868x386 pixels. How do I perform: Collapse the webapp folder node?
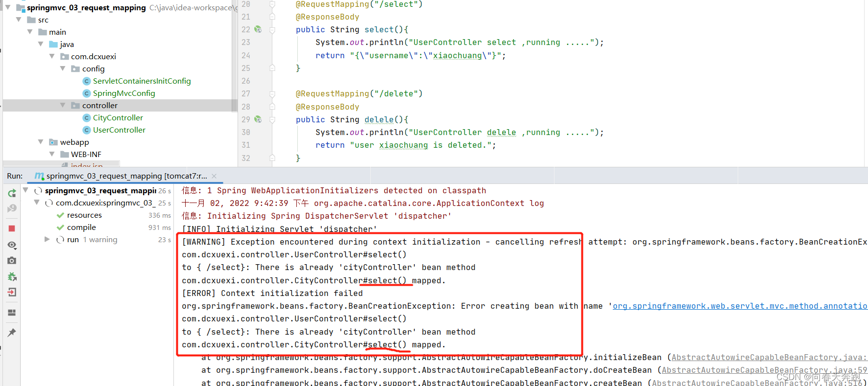click(41, 142)
